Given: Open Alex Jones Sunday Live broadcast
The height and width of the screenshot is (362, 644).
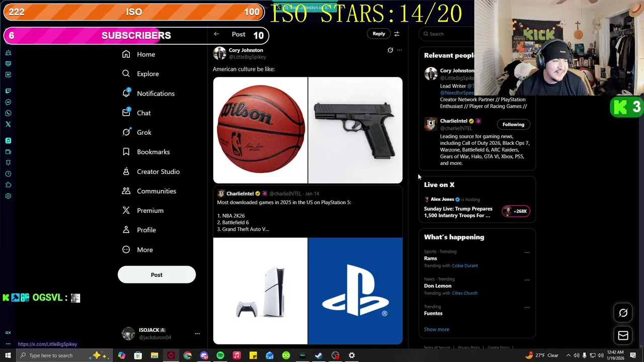Looking at the screenshot, I should (x=458, y=212).
